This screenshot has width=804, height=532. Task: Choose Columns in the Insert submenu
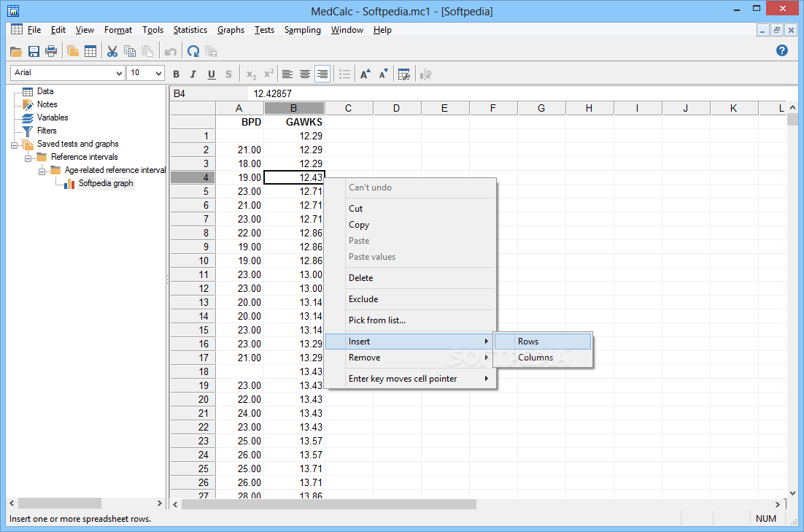click(x=543, y=358)
